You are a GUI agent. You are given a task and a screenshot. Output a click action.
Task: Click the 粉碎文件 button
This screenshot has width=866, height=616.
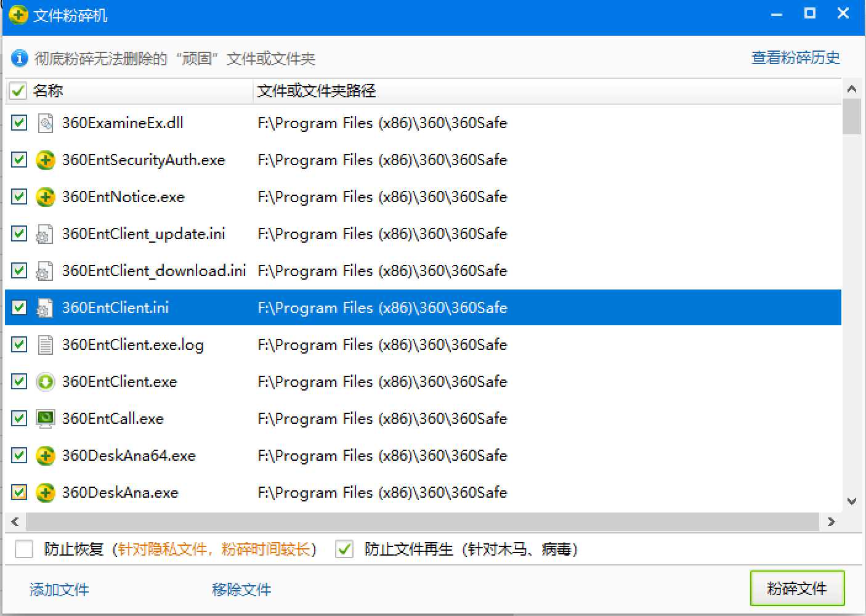click(x=797, y=588)
